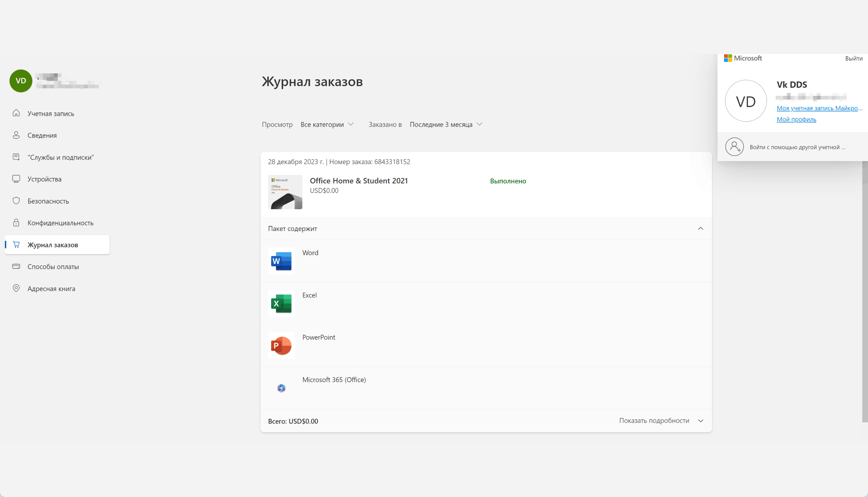This screenshot has width=868, height=497.
Task: Select Способы оплаты in sidebar
Action: 53,267
